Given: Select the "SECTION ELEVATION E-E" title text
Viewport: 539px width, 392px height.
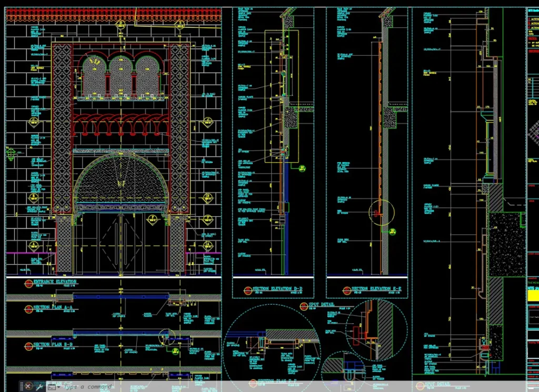Looking at the screenshot, I should click(376, 289).
